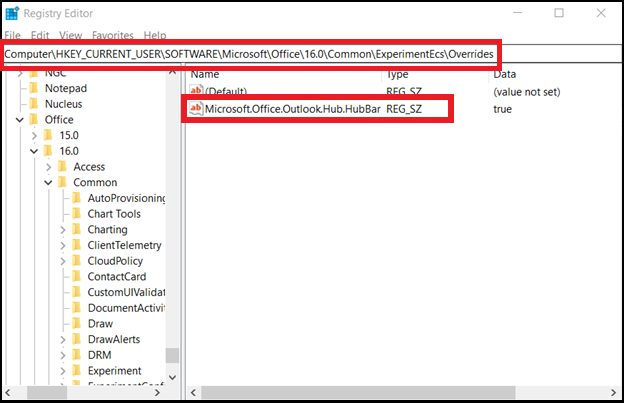Select the Common key folder icon
624x403 pixels.
62,182
